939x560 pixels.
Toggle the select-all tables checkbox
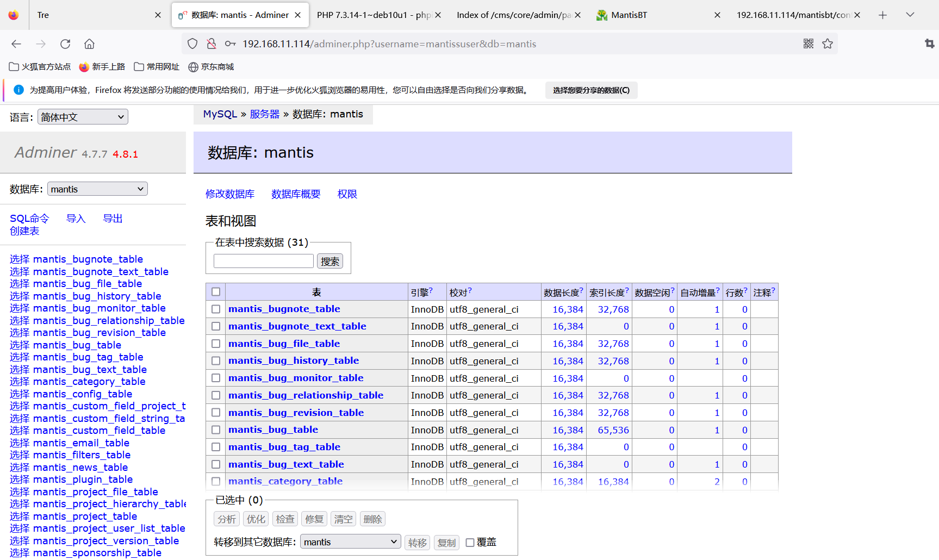(216, 292)
